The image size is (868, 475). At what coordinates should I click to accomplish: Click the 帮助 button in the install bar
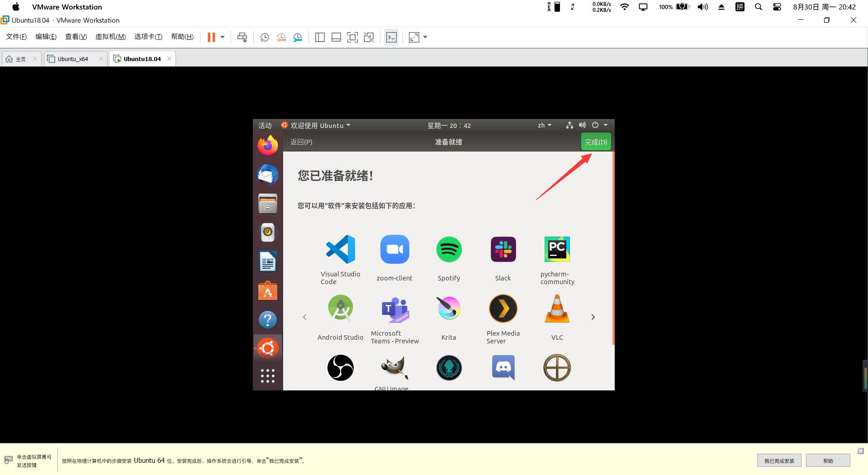point(828,461)
